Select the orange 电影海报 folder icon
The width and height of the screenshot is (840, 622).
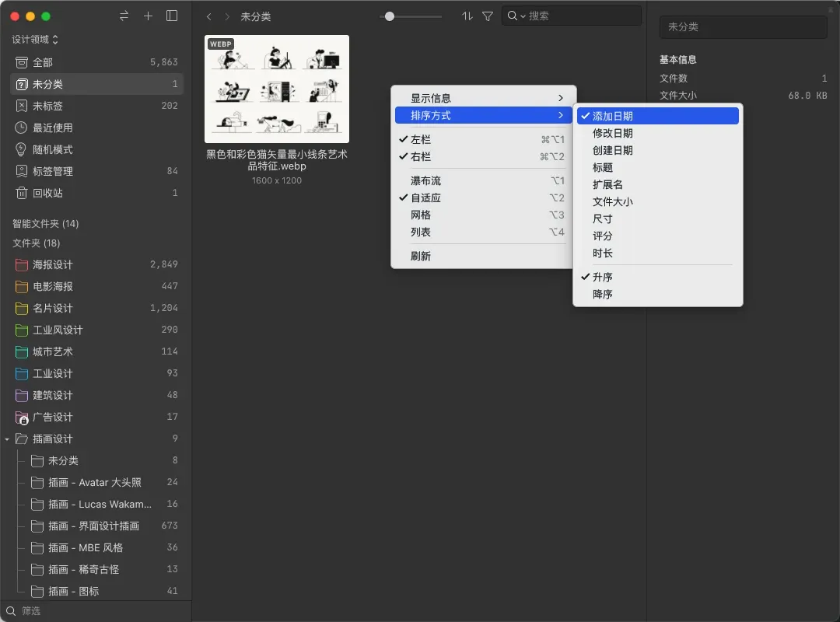click(x=22, y=287)
